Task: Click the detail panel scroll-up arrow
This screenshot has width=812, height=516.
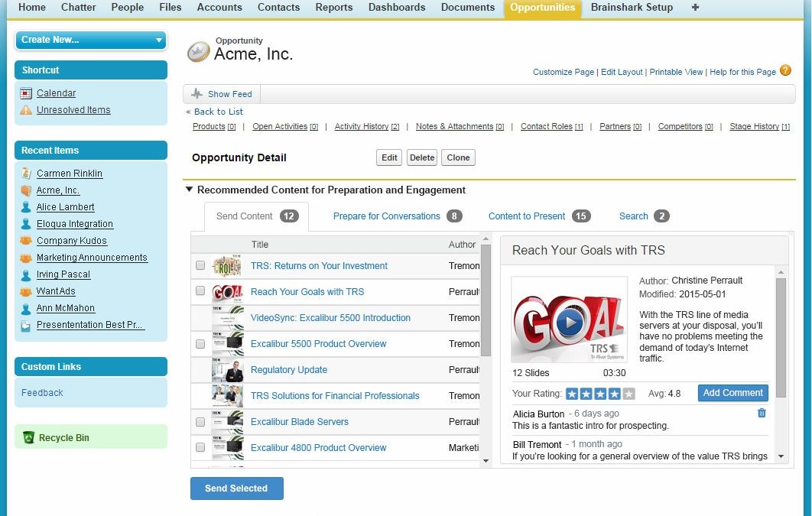Action: coord(781,272)
